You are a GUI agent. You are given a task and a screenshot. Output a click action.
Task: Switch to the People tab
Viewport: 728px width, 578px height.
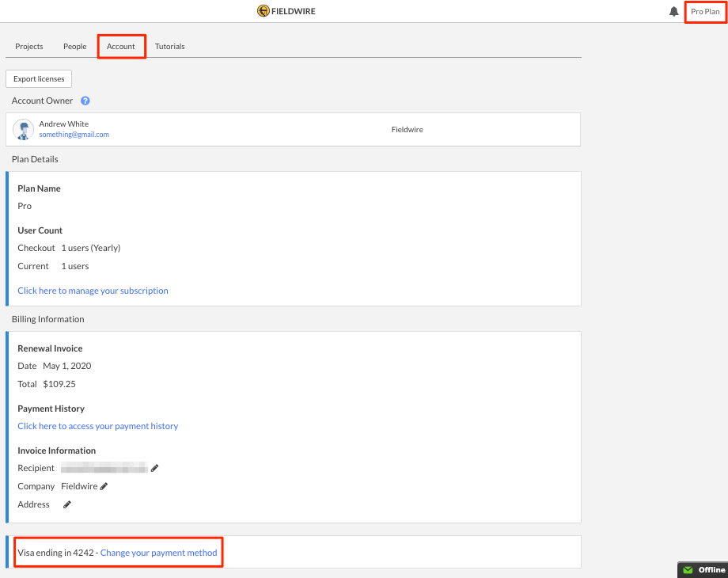click(x=74, y=47)
